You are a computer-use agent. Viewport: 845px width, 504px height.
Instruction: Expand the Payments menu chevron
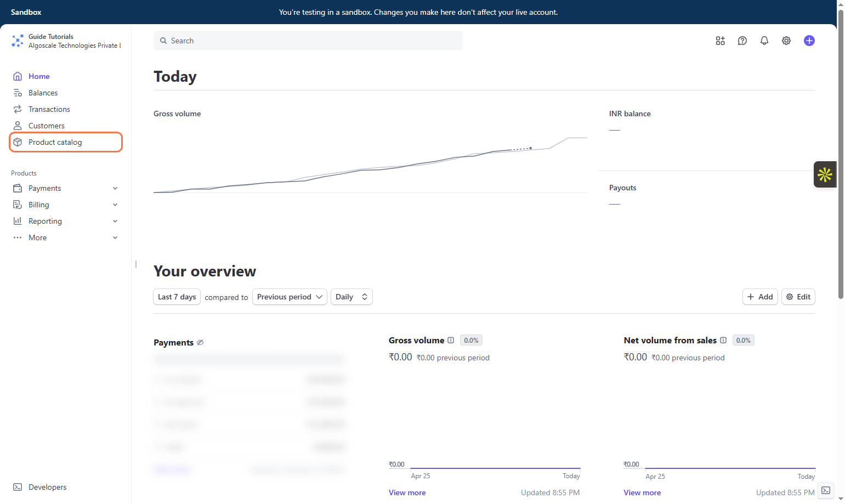coord(115,188)
